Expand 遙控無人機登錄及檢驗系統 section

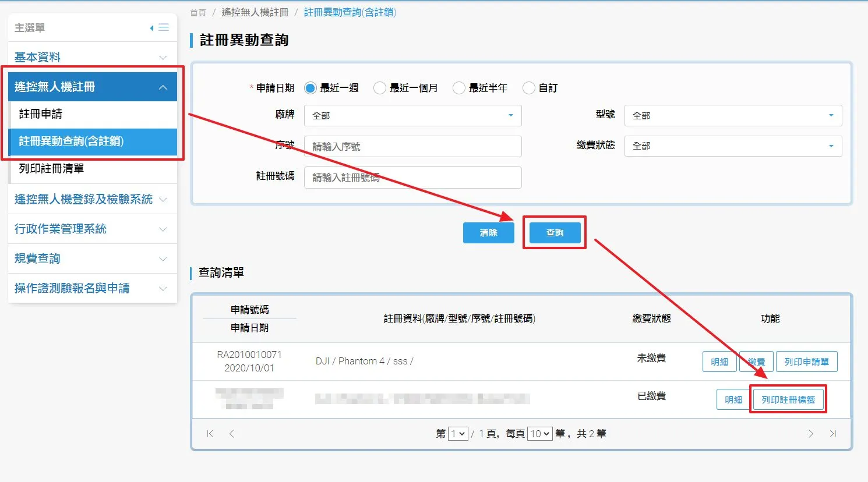[92, 199]
